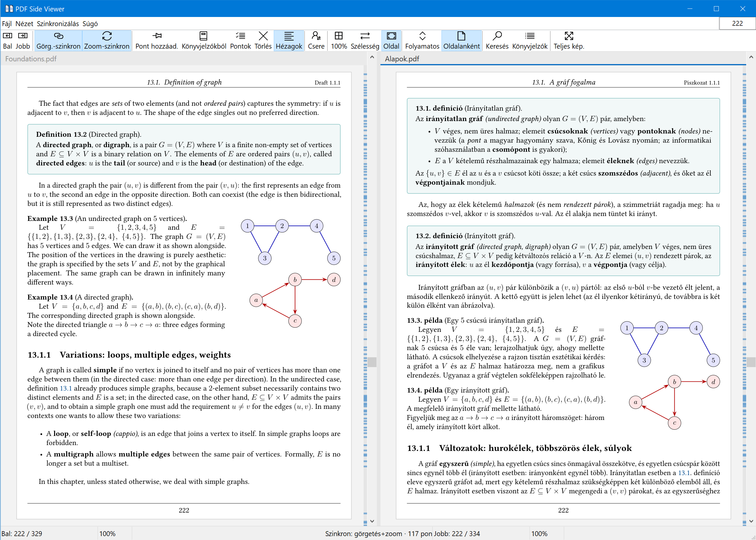The width and height of the screenshot is (756, 540).
Task: Click right pane scrollbar down arrow
Action: point(751,521)
